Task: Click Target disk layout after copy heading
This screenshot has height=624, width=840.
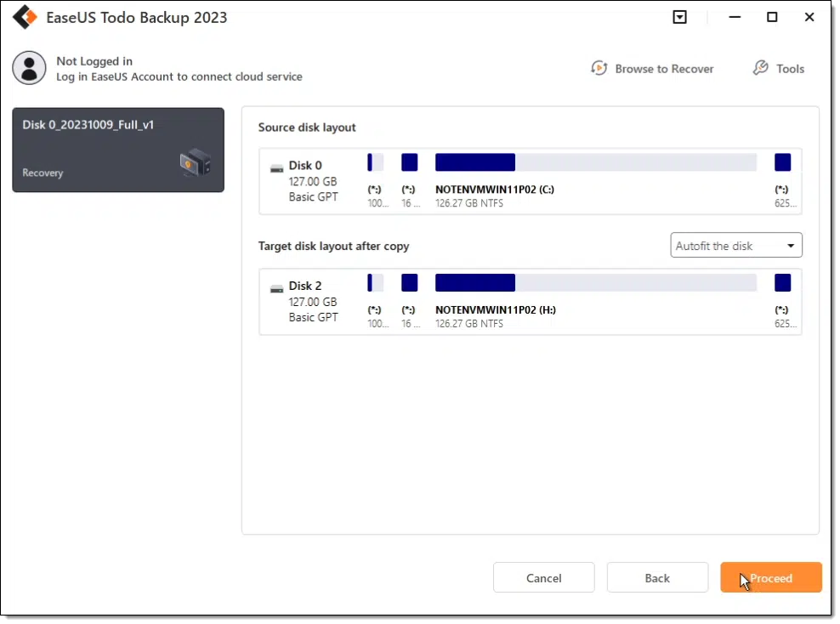Action: coord(335,247)
